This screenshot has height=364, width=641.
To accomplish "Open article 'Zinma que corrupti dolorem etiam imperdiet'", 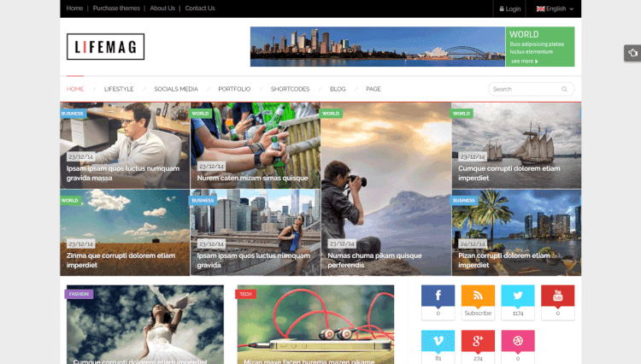I will 121,261.
